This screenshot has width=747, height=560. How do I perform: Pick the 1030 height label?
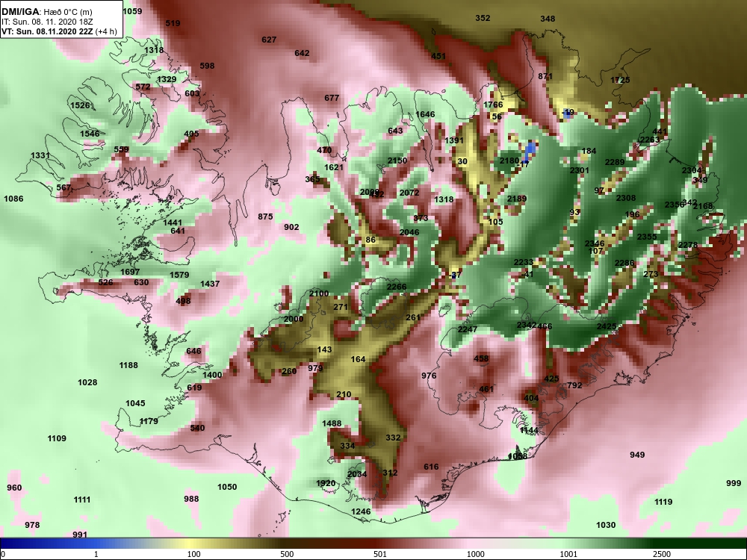(x=606, y=525)
